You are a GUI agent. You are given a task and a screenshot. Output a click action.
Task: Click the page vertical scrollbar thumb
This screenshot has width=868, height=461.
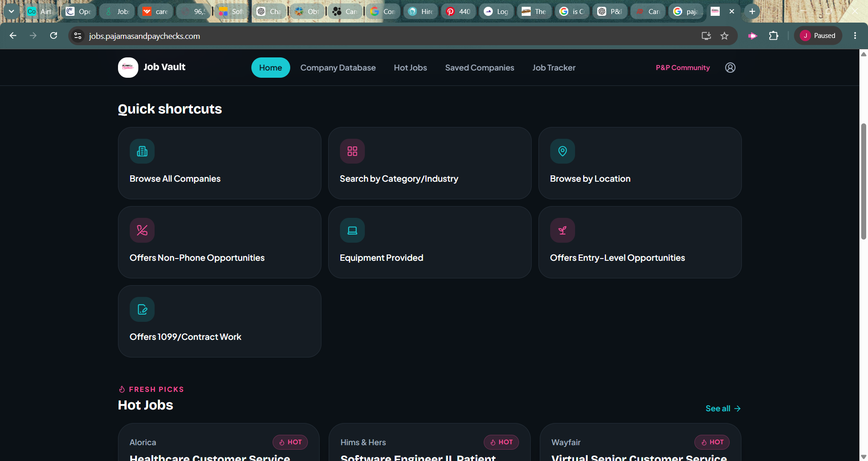(863, 181)
